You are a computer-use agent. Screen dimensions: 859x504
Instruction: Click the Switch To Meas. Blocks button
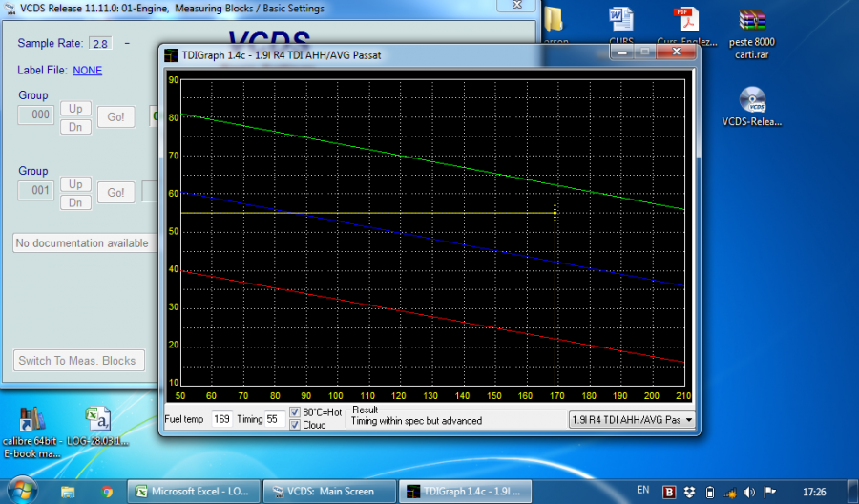tap(79, 361)
